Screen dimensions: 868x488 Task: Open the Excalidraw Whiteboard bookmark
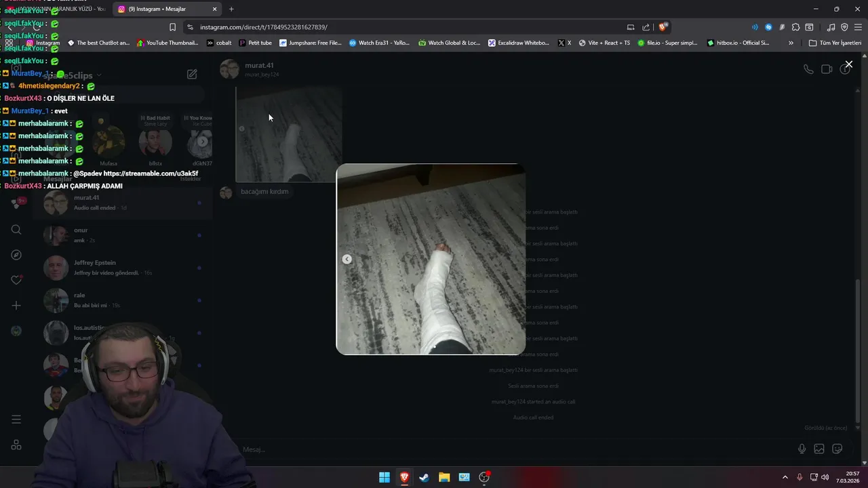(x=519, y=43)
